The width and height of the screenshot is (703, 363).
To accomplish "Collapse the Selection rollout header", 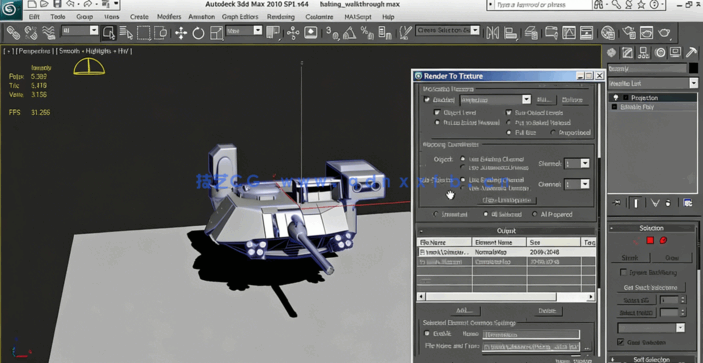I will click(651, 228).
